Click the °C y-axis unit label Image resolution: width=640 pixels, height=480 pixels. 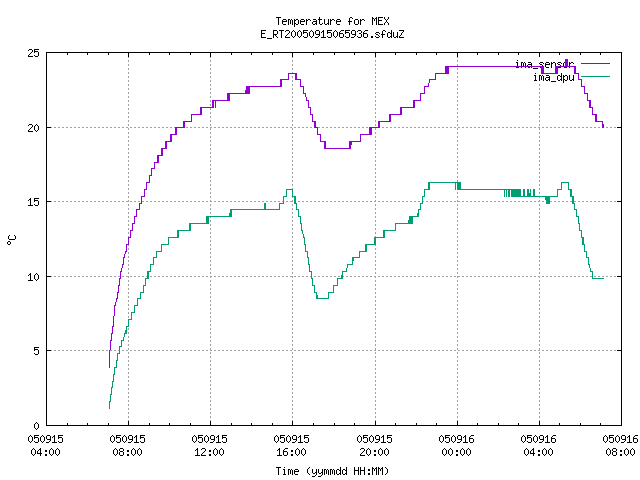click(12, 240)
